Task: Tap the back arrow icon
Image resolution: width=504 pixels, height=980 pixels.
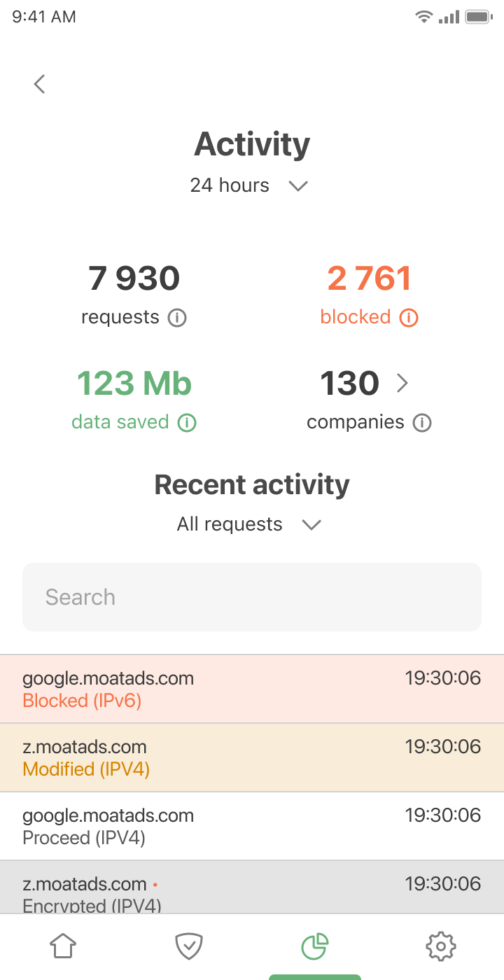Action: click(40, 84)
